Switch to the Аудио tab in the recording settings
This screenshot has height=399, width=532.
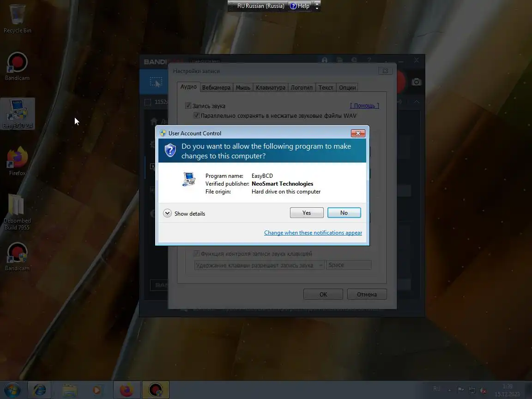[x=188, y=87]
